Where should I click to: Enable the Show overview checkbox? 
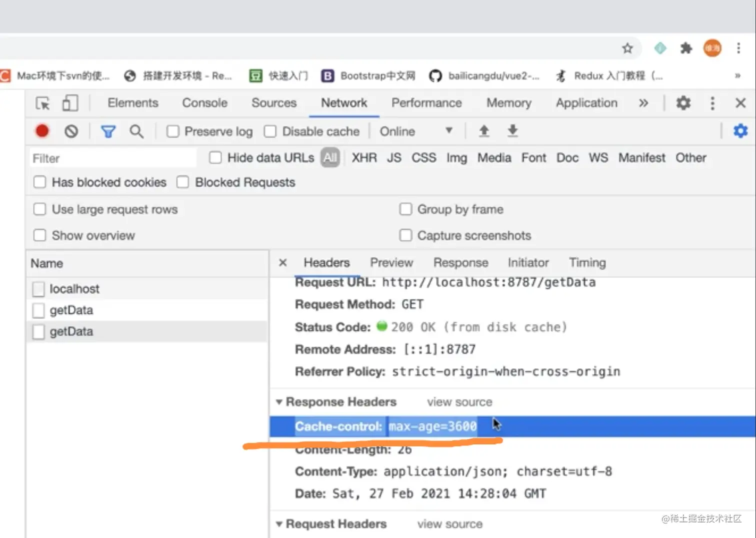[39, 235]
